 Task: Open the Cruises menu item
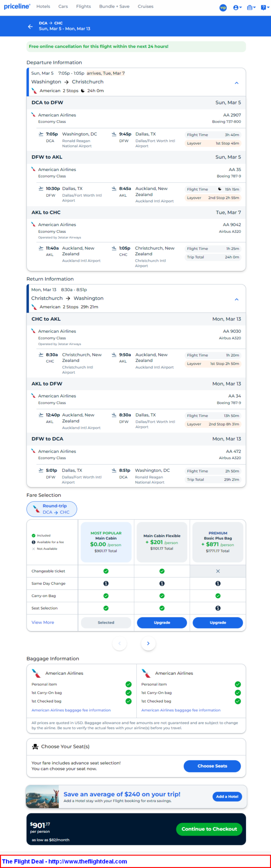click(146, 6)
